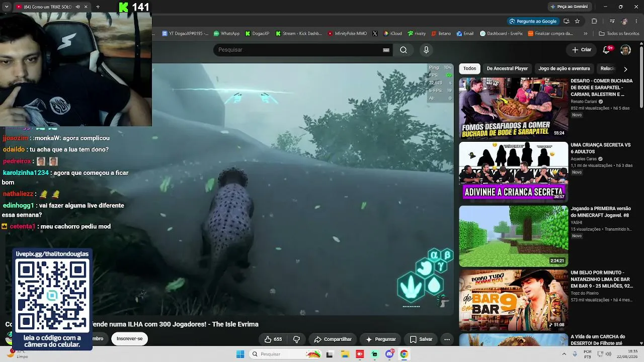
Task: Open the iCloud bookmark
Action: (392, 34)
